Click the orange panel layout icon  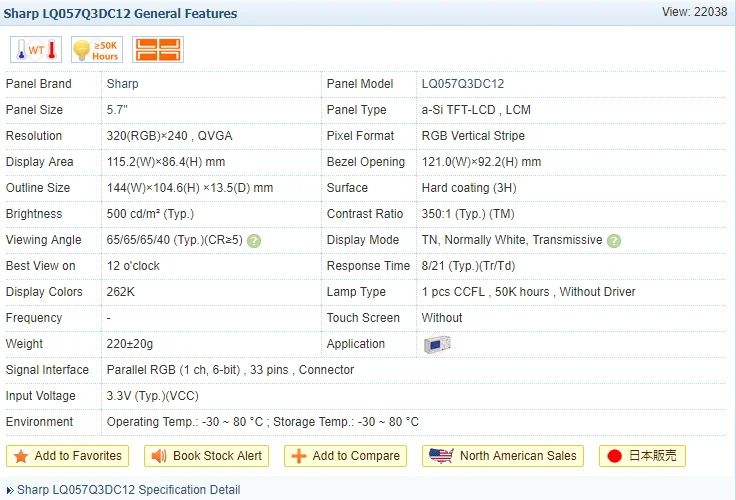coord(158,49)
